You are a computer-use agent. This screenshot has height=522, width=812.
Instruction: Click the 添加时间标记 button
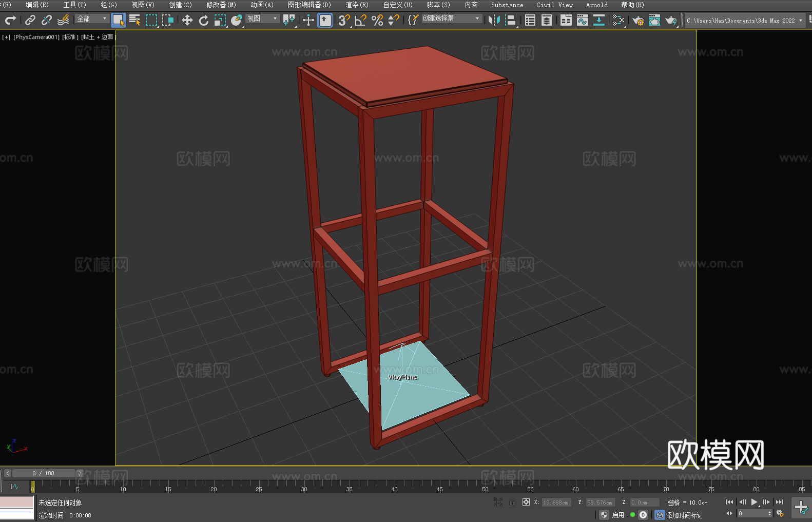(x=684, y=515)
